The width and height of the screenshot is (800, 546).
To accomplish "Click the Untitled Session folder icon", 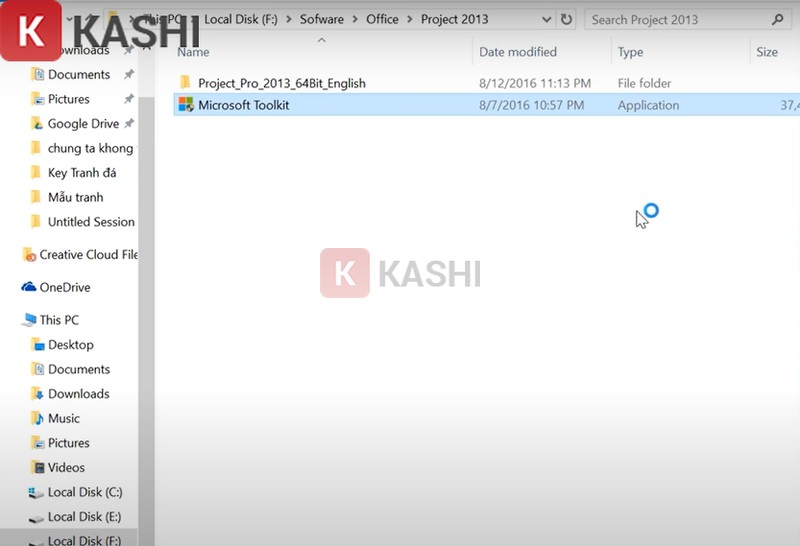I will (x=36, y=221).
